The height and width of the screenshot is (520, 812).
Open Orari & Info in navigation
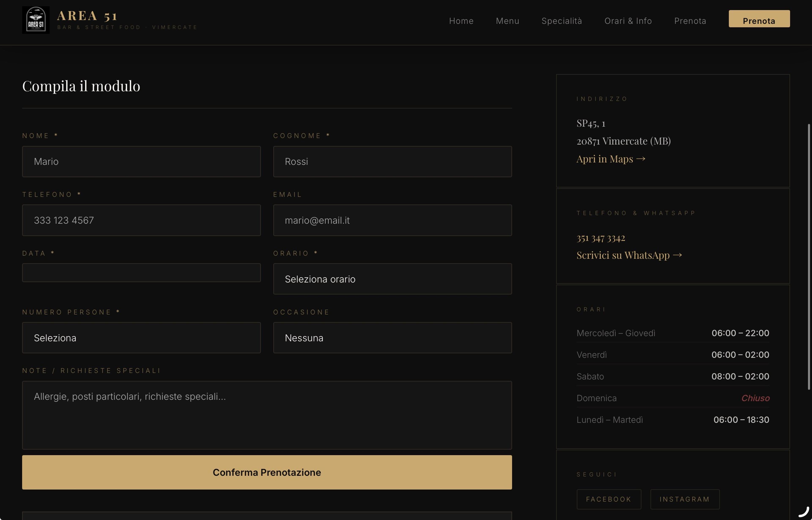pyautogui.click(x=628, y=21)
